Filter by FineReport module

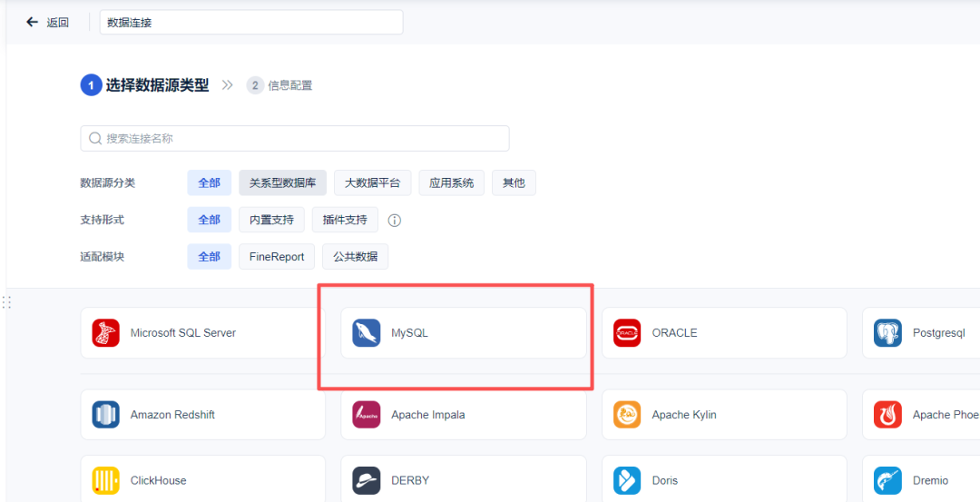coord(276,256)
